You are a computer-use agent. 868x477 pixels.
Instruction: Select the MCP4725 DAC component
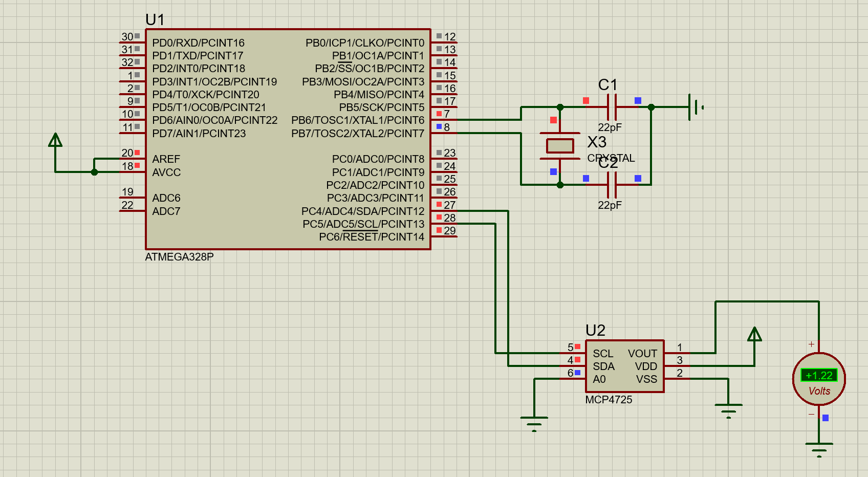pos(624,366)
